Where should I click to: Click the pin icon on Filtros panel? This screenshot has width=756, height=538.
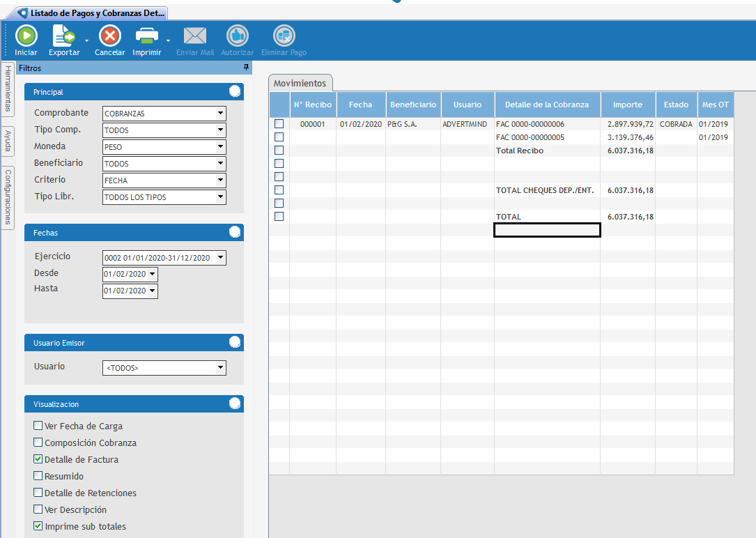pyautogui.click(x=246, y=68)
